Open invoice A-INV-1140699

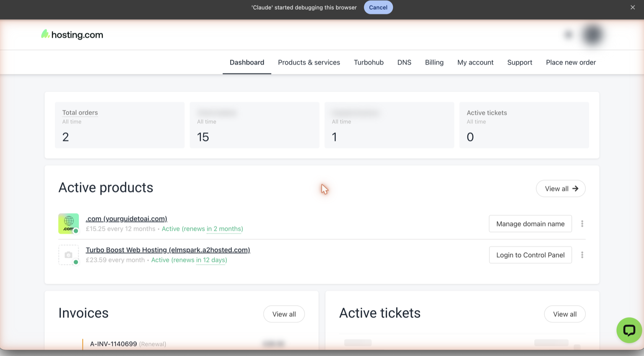click(x=113, y=344)
